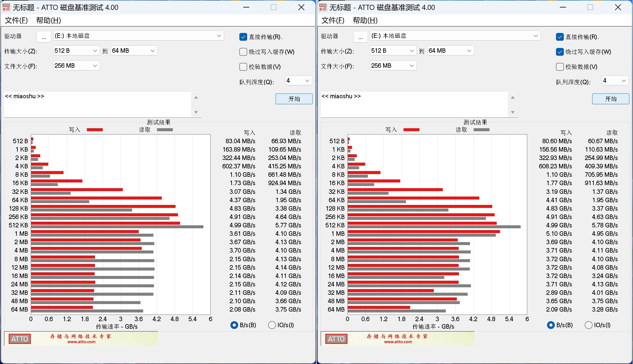Open 文件(F) menu in right window
Image resolution: width=633 pixels, height=364 pixels.
coord(333,20)
